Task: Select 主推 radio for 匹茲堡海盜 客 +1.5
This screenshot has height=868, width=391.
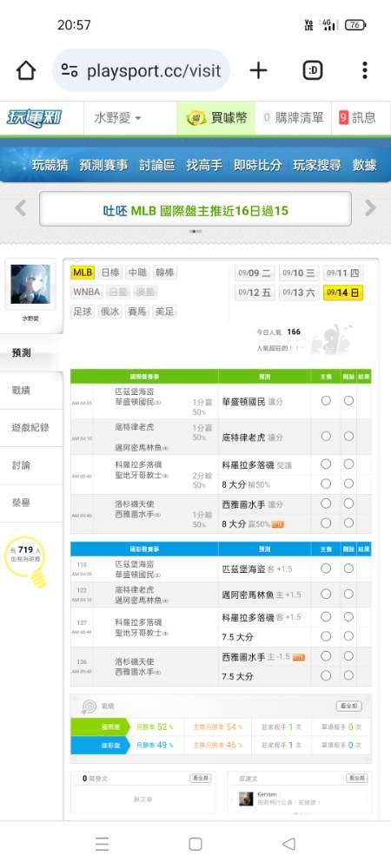Action: pos(326,568)
